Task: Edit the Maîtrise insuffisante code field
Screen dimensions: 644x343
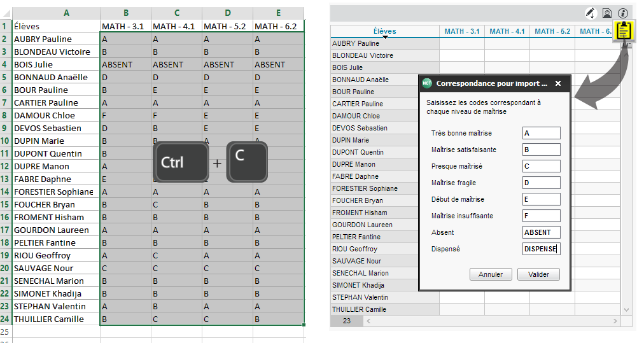Action: (542, 216)
